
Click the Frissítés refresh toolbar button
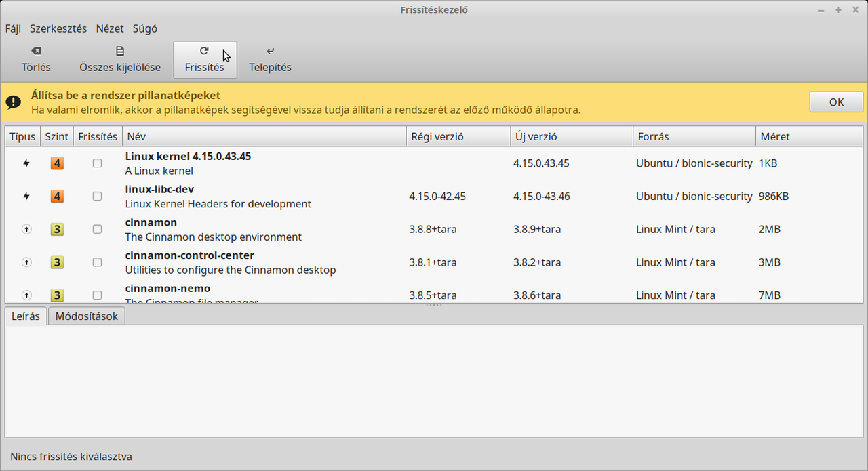[x=204, y=60]
